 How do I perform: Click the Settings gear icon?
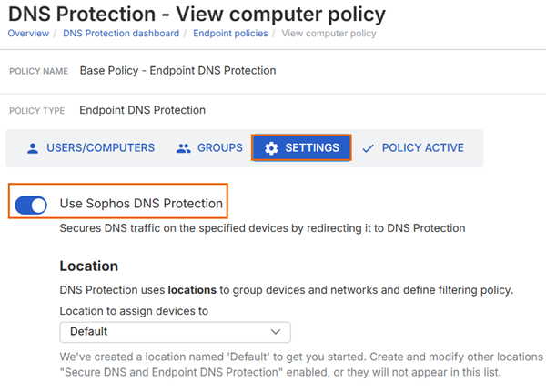point(271,148)
